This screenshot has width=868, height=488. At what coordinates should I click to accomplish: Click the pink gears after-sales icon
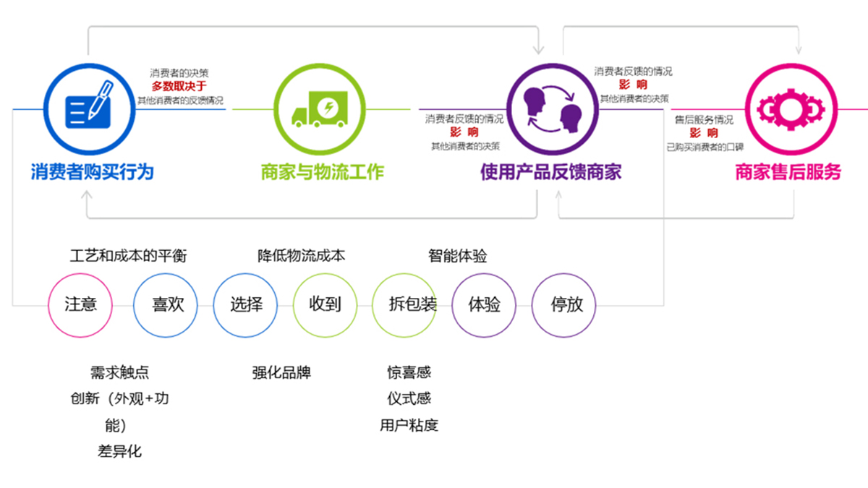coord(791,109)
